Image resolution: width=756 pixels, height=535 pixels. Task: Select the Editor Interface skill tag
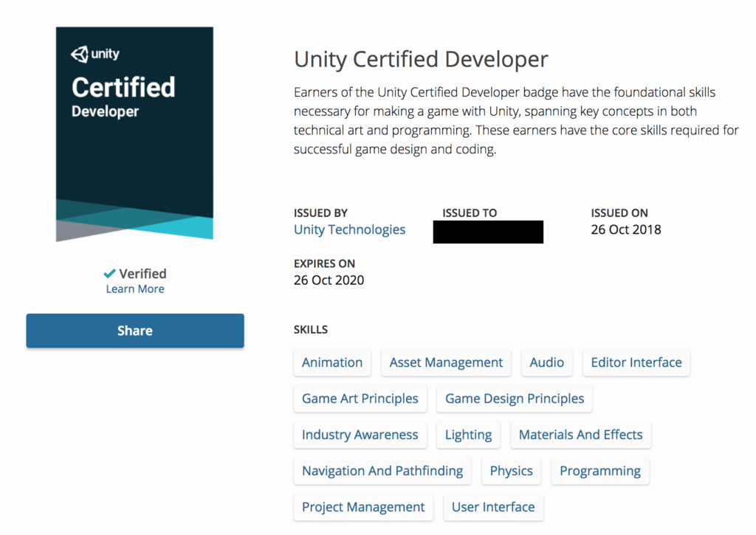pos(636,362)
